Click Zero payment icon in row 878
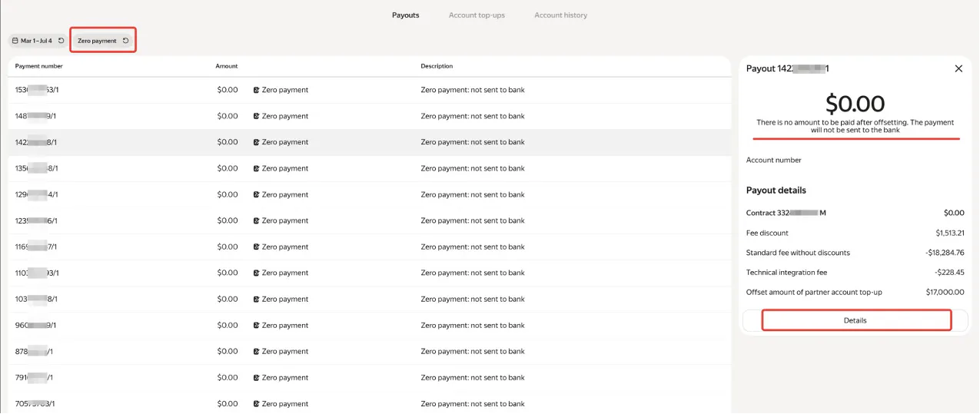The image size is (980, 414). (x=257, y=351)
